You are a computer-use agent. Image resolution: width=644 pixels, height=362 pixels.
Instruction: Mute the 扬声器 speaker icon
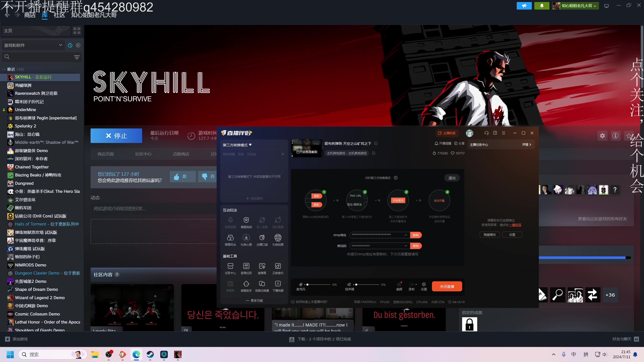[349, 285]
